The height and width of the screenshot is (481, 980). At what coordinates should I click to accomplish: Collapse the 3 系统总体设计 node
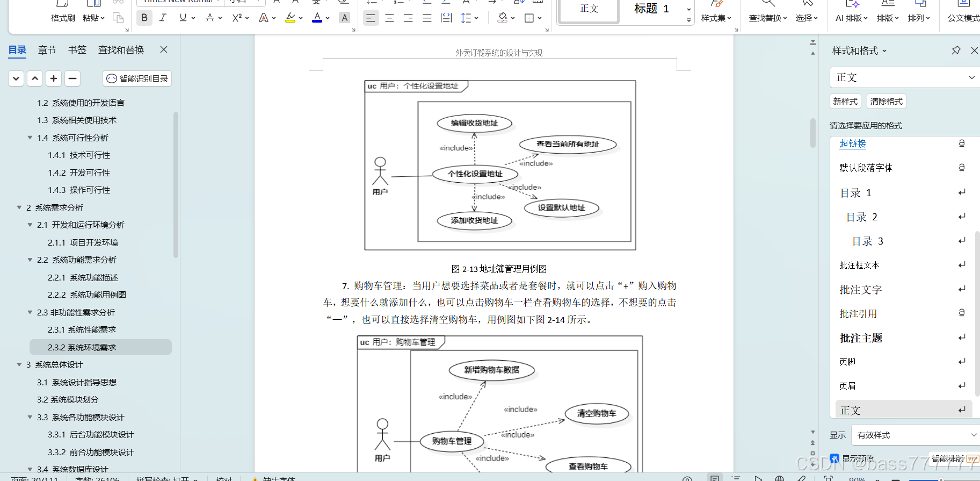[x=19, y=364]
